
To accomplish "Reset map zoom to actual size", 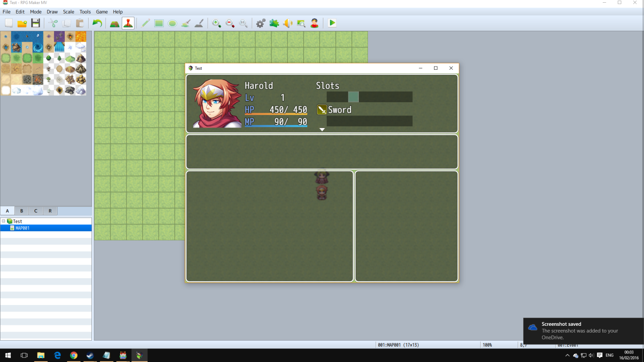I will [x=243, y=23].
